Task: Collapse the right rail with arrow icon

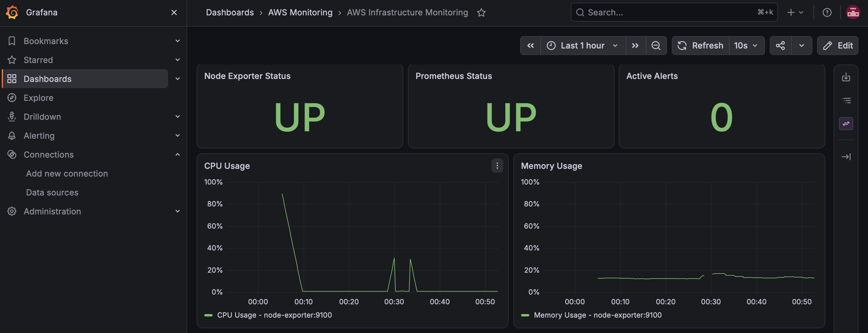Action: (x=846, y=156)
